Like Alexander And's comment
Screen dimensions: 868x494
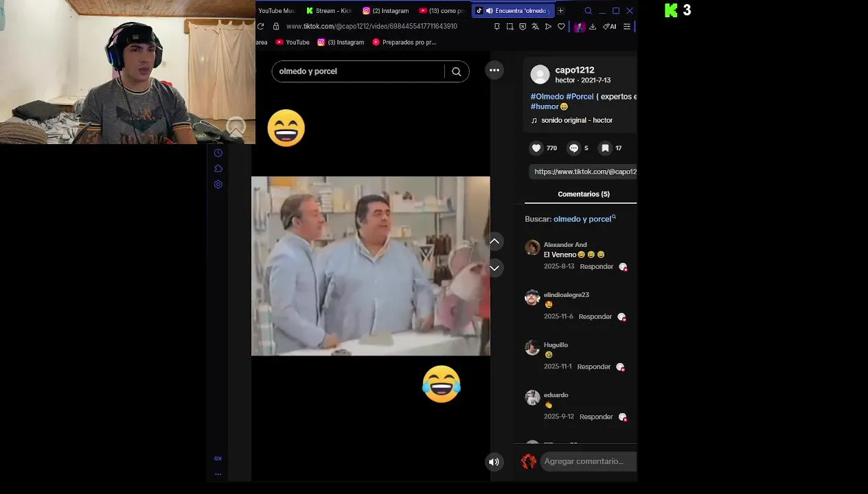click(623, 267)
